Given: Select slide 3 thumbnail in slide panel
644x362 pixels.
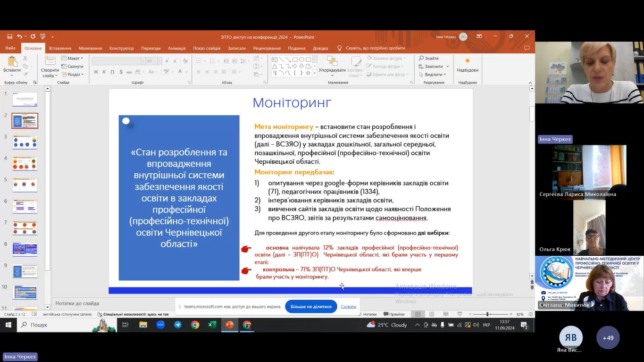Looking at the screenshot, I should pos(25,142).
